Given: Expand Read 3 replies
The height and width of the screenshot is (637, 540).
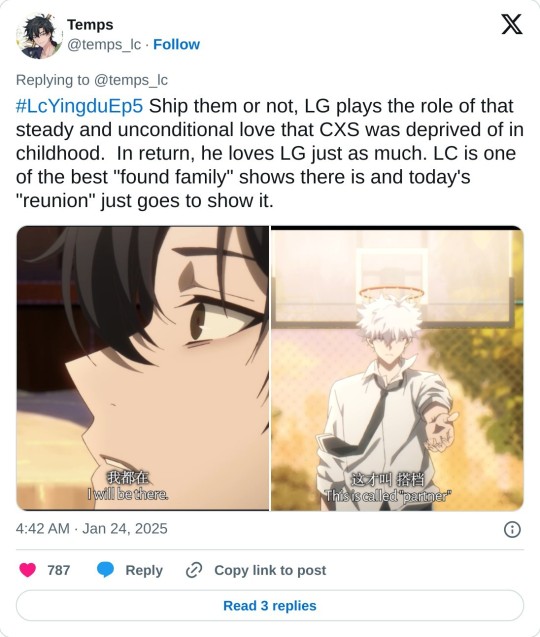Looking at the screenshot, I should click(x=270, y=605).
